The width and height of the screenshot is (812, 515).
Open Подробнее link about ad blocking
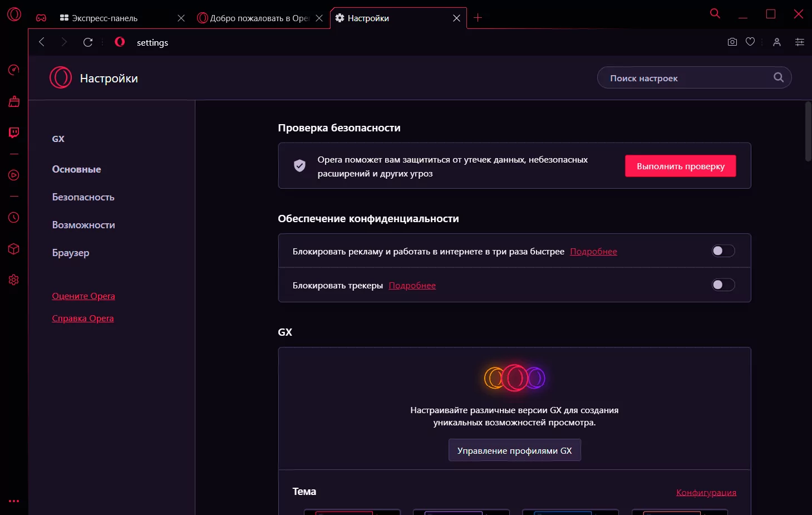pos(594,252)
